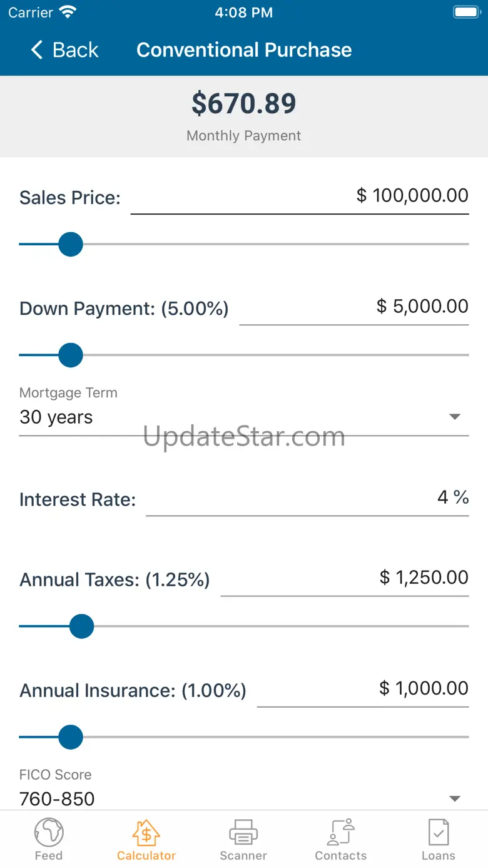Viewport: 488px width, 868px height.
Task: Expand the Mortgage Term dropdown
Action: pyautogui.click(x=455, y=417)
